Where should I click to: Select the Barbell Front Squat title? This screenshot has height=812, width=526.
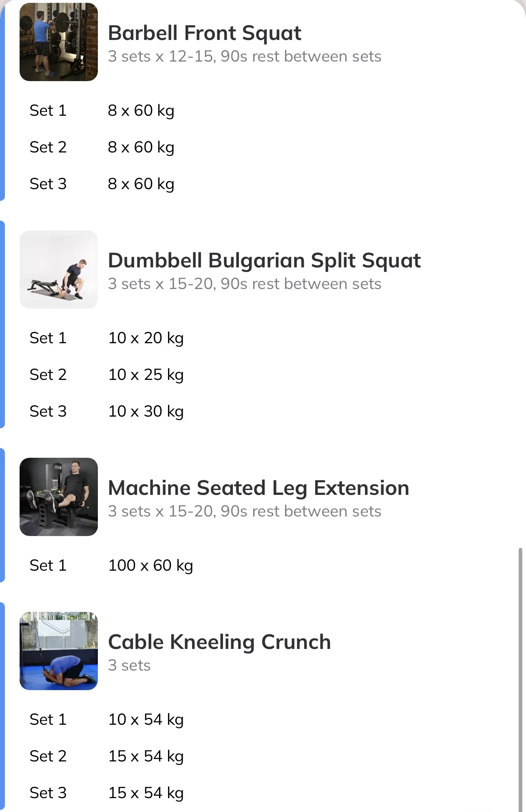[204, 33]
